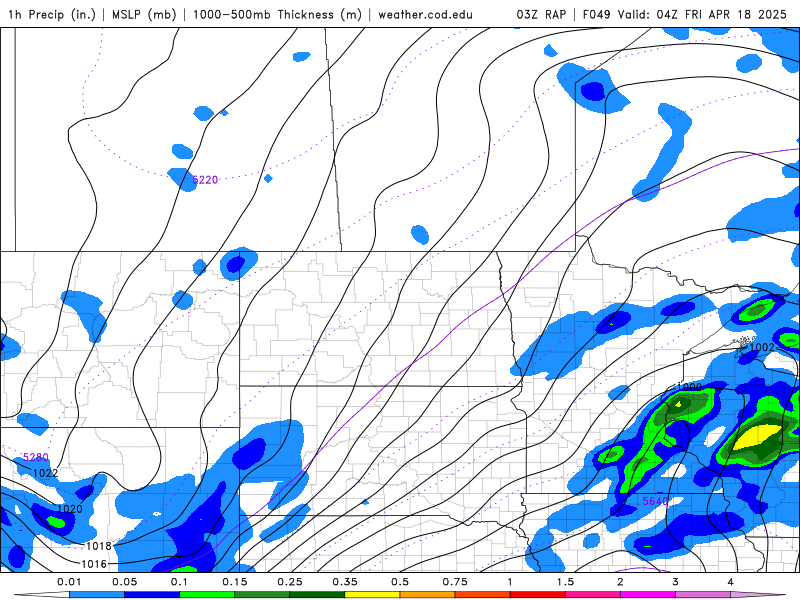Click the 1000 isobar label
800x600 pixels.
(x=689, y=387)
